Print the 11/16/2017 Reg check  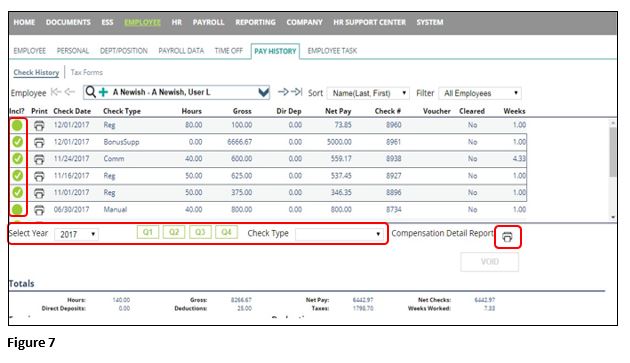click(x=39, y=176)
